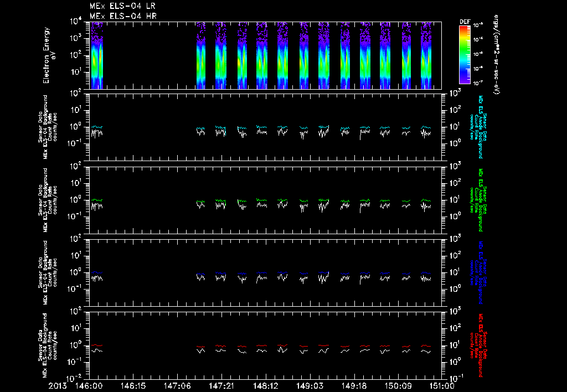
Task: Click the red Anode Background right-axis label
Action: click(478, 345)
